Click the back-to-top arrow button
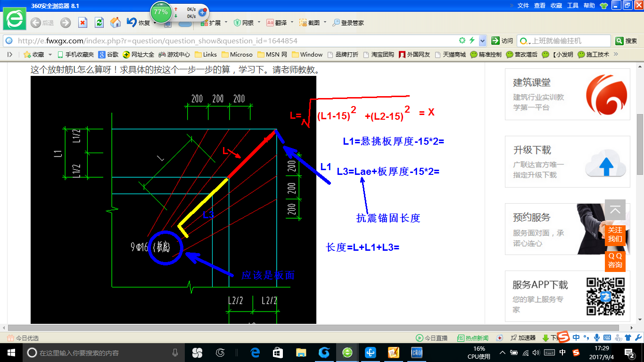Image resolution: width=644 pixels, height=362 pixels. [x=615, y=210]
